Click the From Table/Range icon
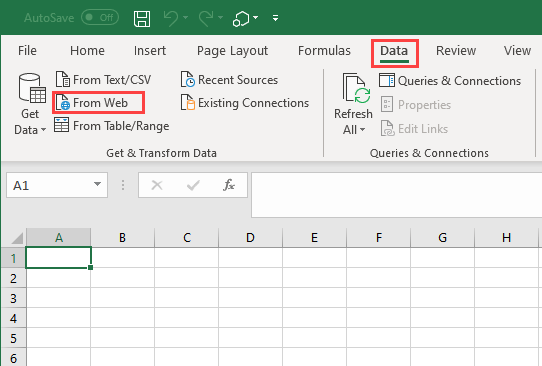Image resolution: width=542 pixels, height=366 pixels. click(62, 125)
